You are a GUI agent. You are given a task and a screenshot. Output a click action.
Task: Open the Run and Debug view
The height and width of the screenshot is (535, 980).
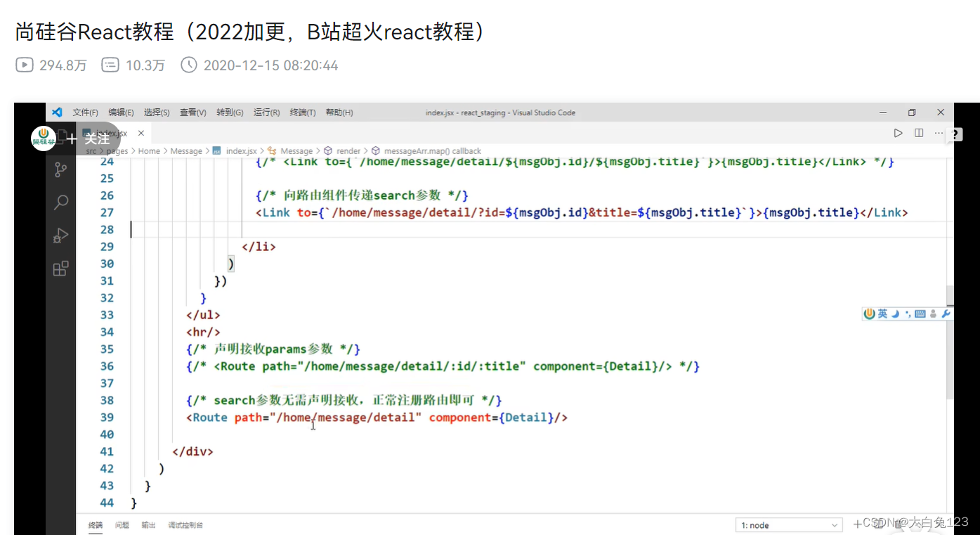(61, 236)
